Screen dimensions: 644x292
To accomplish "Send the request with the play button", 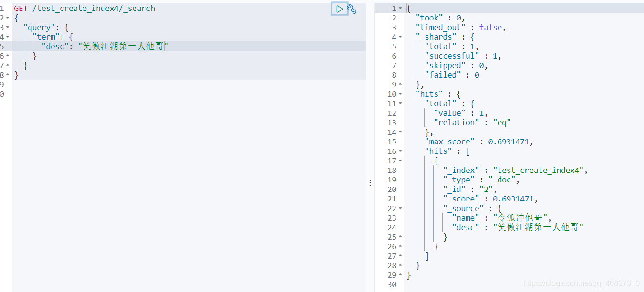I will pos(339,9).
